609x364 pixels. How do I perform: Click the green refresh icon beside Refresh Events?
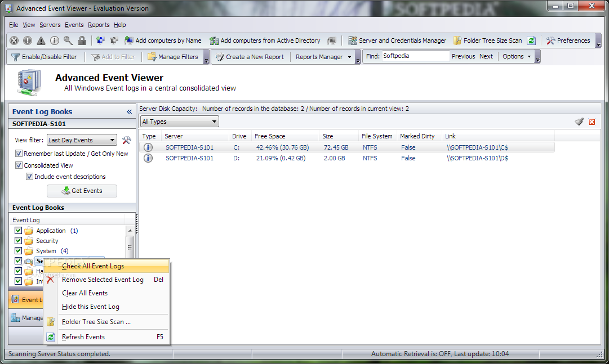51,337
